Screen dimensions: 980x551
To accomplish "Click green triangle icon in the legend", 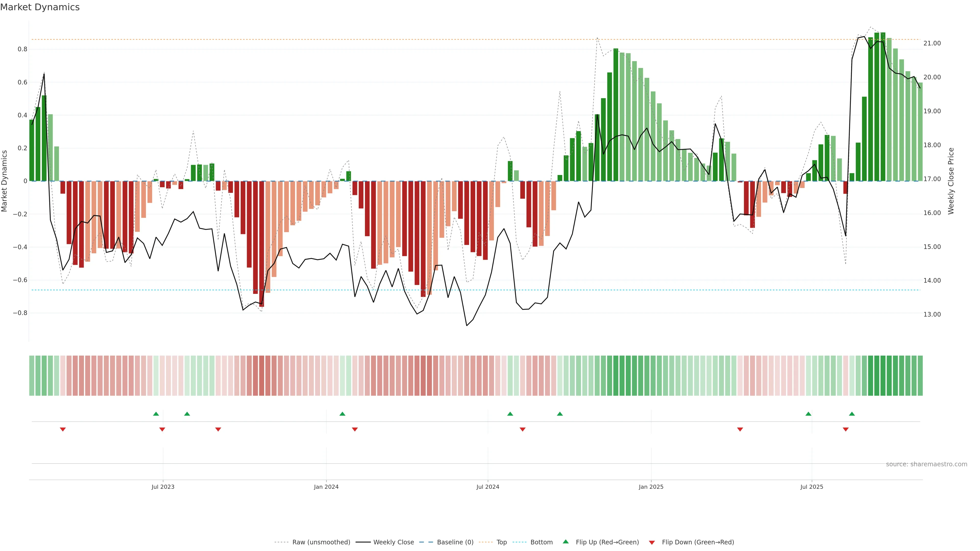I will (x=566, y=542).
